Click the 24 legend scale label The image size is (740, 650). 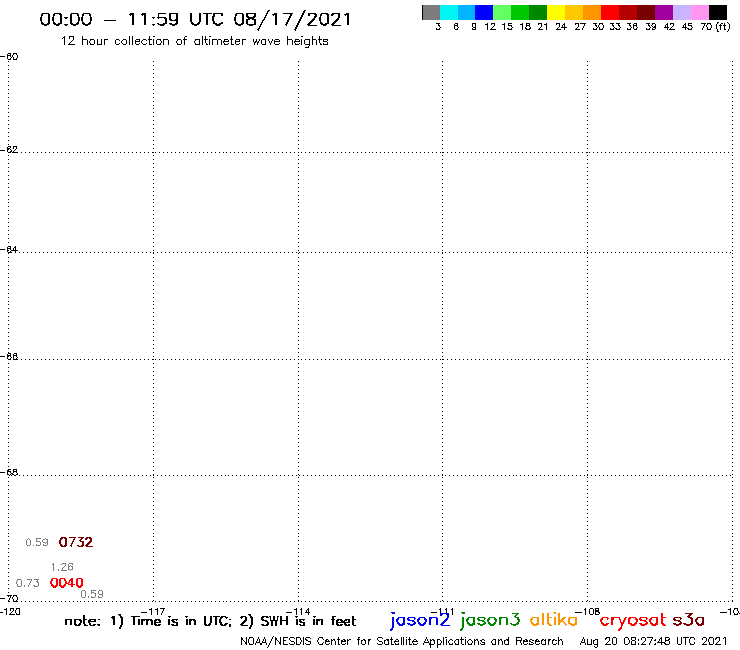pos(561,27)
